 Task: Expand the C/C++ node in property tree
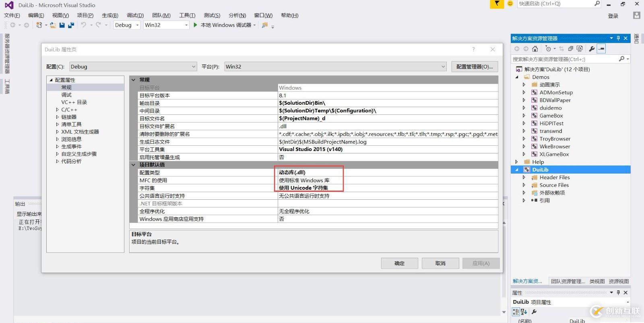(x=57, y=110)
